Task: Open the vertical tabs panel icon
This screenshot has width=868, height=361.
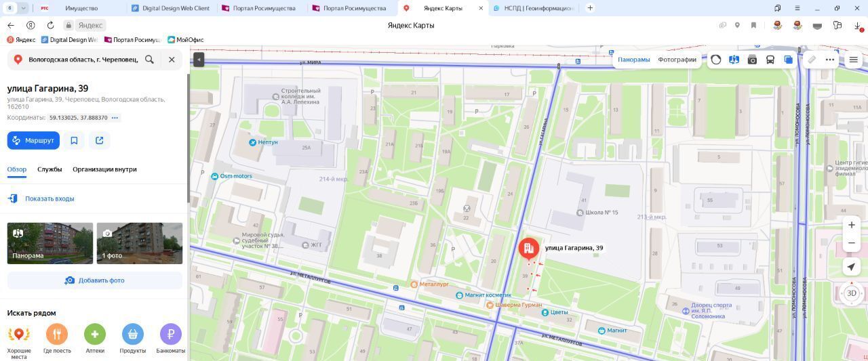Action: [x=778, y=8]
